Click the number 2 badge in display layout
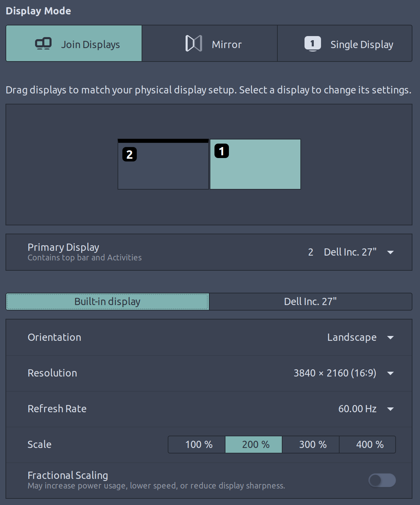This screenshot has width=420, height=505. 130,154
